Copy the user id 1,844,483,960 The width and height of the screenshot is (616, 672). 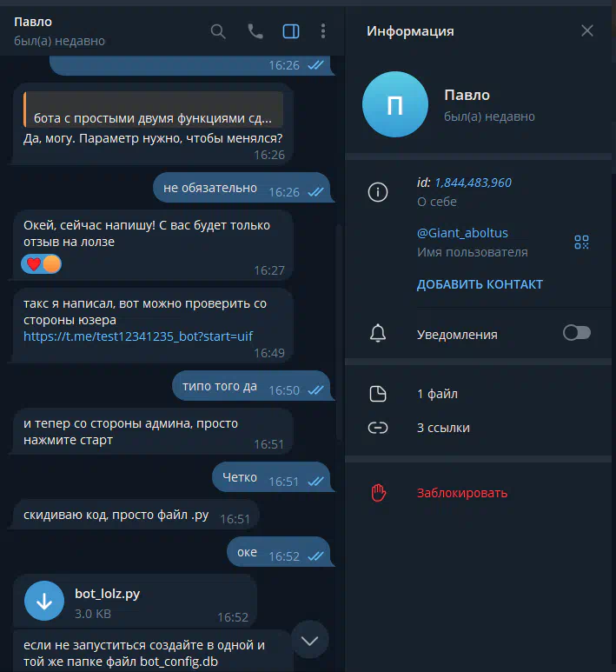click(x=473, y=183)
